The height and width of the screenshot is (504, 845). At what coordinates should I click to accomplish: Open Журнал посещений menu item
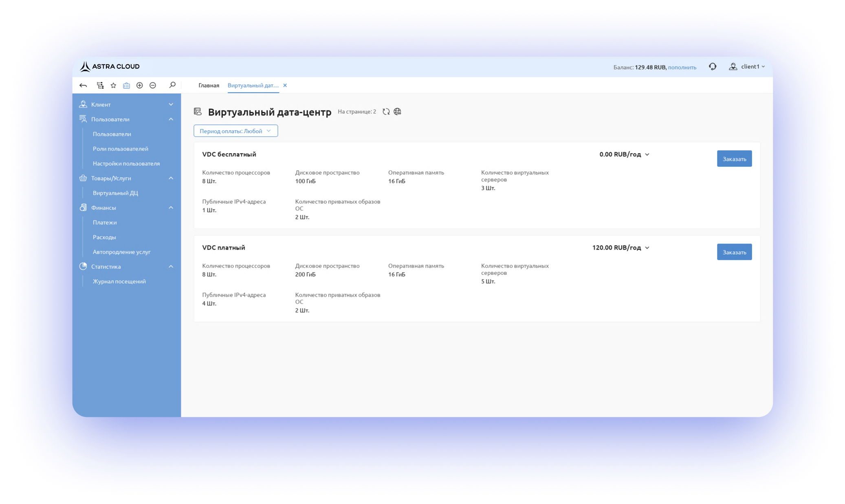pyautogui.click(x=119, y=281)
